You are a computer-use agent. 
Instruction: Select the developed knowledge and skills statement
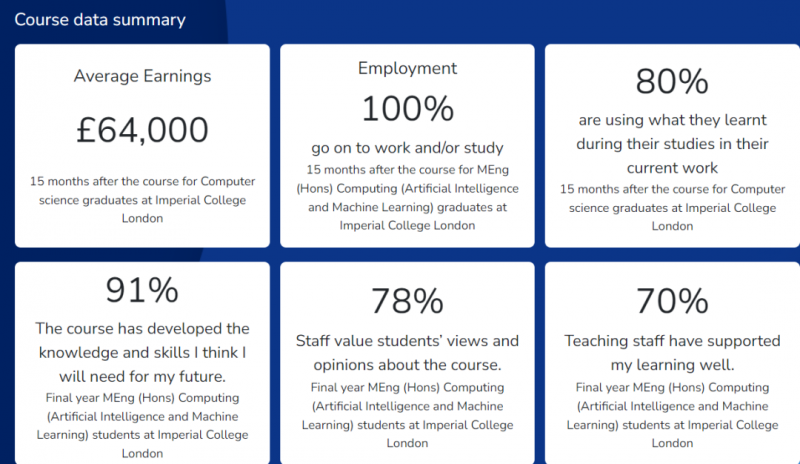[x=142, y=352]
